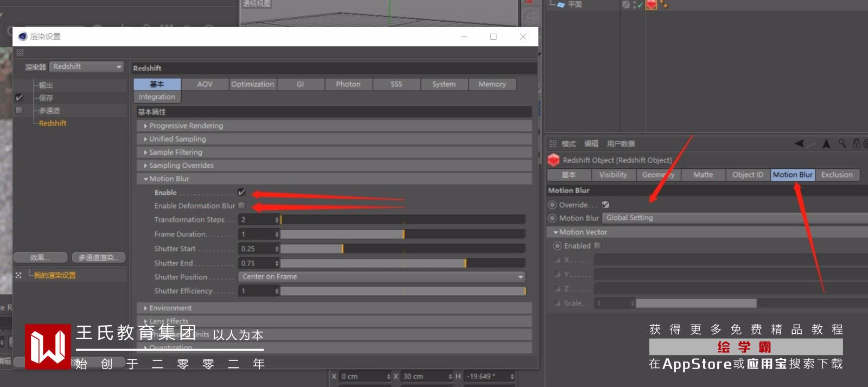Open the 渲染器 Redshift dropdown
The image size is (868, 387).
point(87,66)
